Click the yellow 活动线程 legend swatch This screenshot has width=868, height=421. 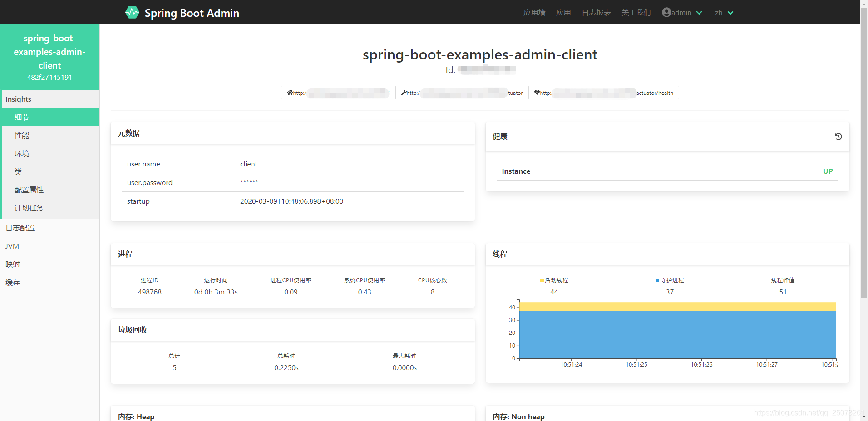click(542, 280)
